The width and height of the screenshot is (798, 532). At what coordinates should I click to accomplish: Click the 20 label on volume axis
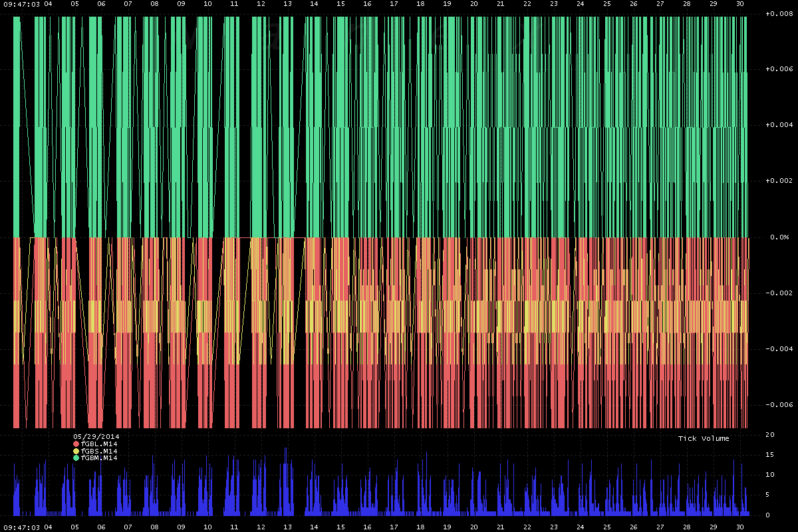pyautogui.click(x=769, y=434)
